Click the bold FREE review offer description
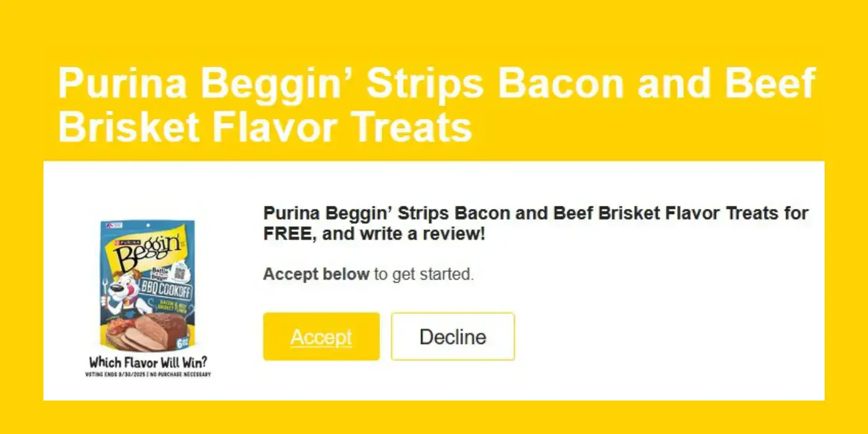This screenshot has height=434, width=868. coord(536,224)
